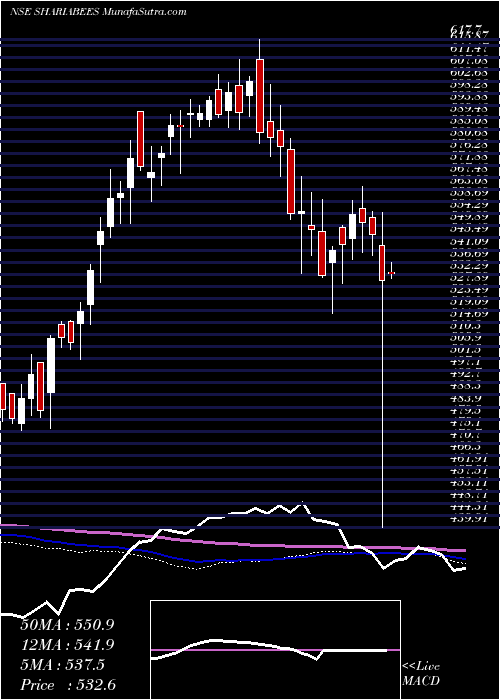This screenshot has height=700, width=500.
Task: Click the 607.08 price axis label
Action: point(468,60)
